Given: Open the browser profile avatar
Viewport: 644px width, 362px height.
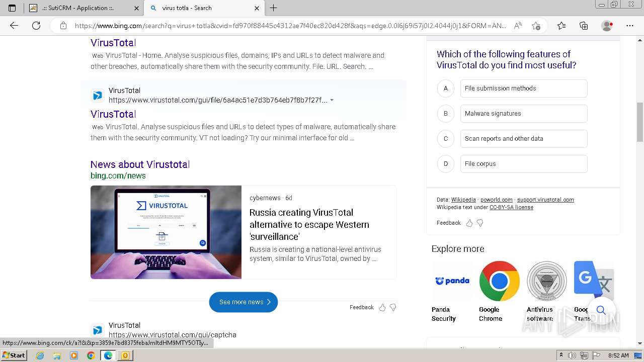Looking at the screenshot, I should tap(607, 26).
